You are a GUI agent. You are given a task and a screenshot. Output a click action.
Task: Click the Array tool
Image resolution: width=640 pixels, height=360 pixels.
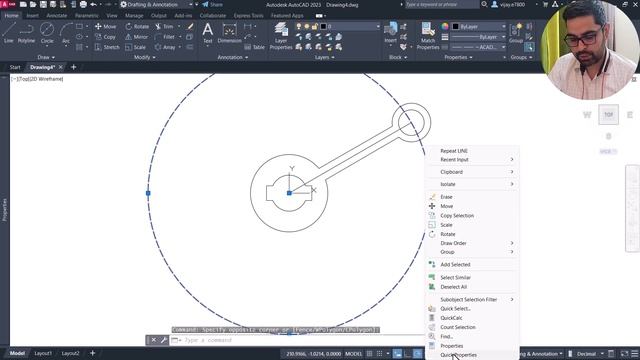(x=165, y=47)
